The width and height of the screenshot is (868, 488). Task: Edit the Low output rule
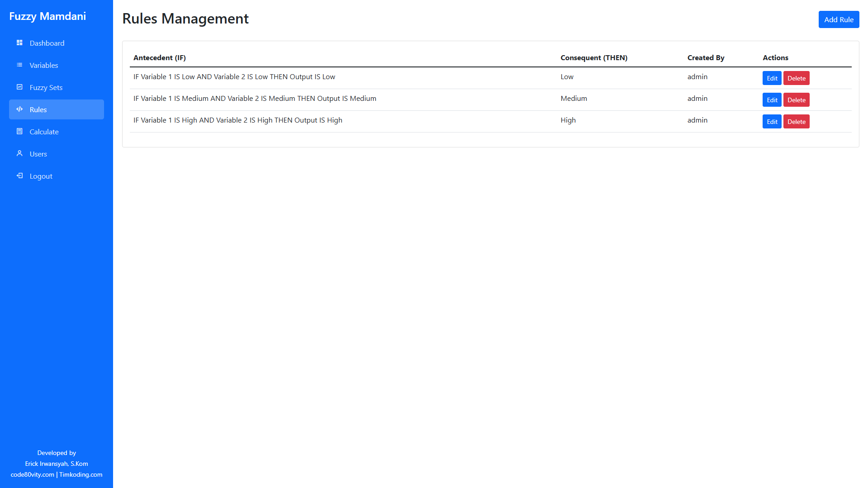[772, 78]
